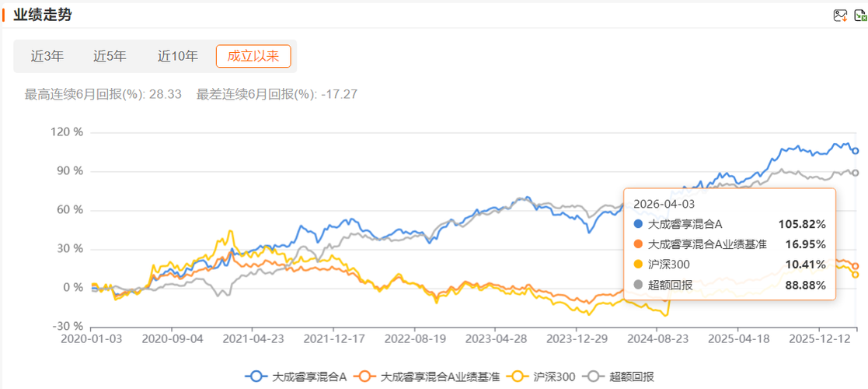This screenshot has height=389, width=868.
Task: Click the export to Excel icon
Action: 860,16
